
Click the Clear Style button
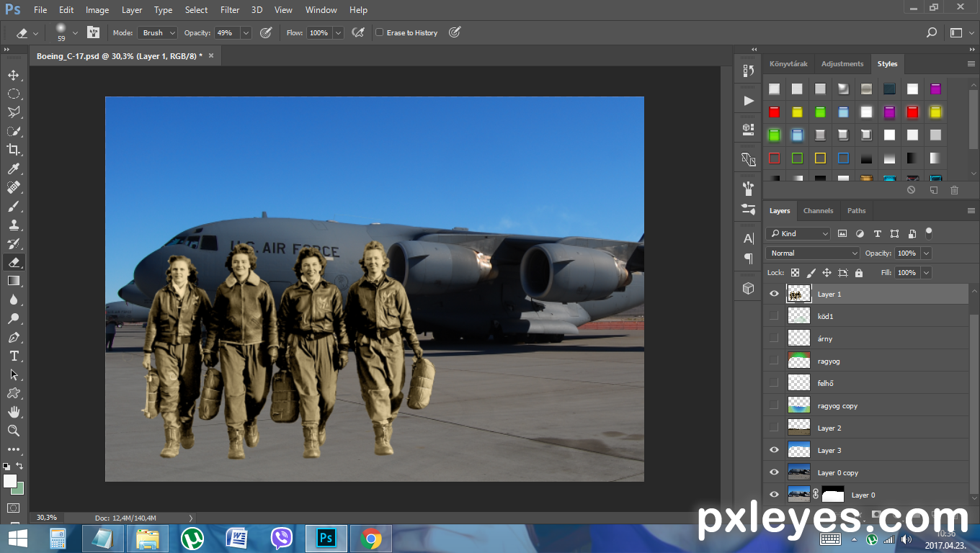[911, 190]
